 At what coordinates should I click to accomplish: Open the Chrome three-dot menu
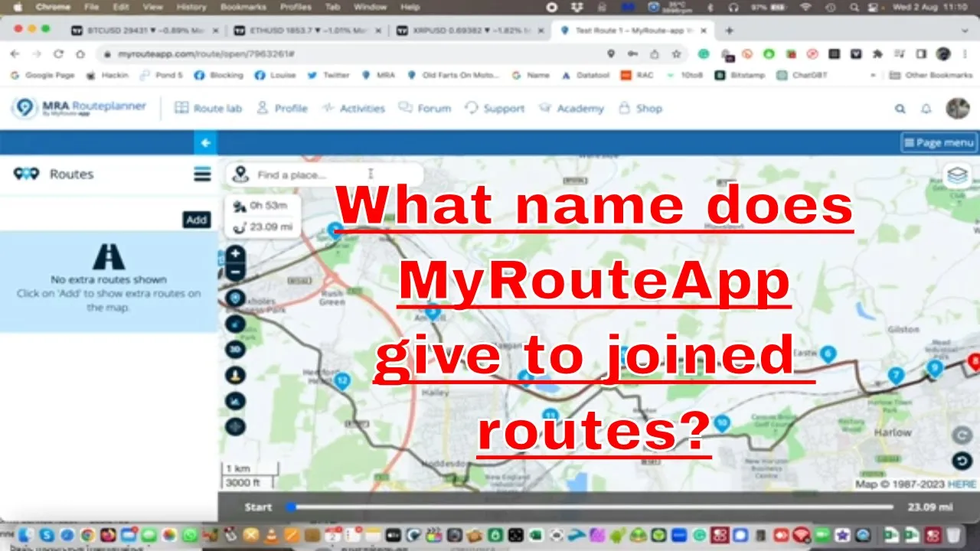[x=965, y=54]
